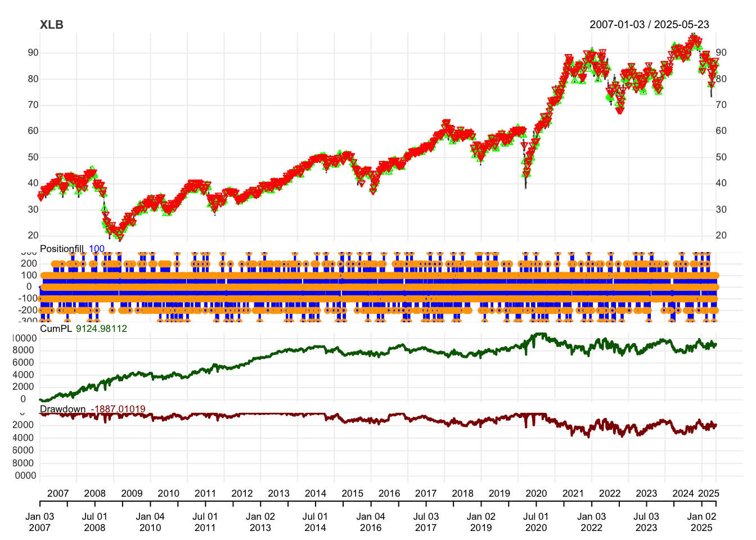Select the 2018 year label on the time axis
Viewport: 756px width, 540px height.
click(x=462, y=493)
